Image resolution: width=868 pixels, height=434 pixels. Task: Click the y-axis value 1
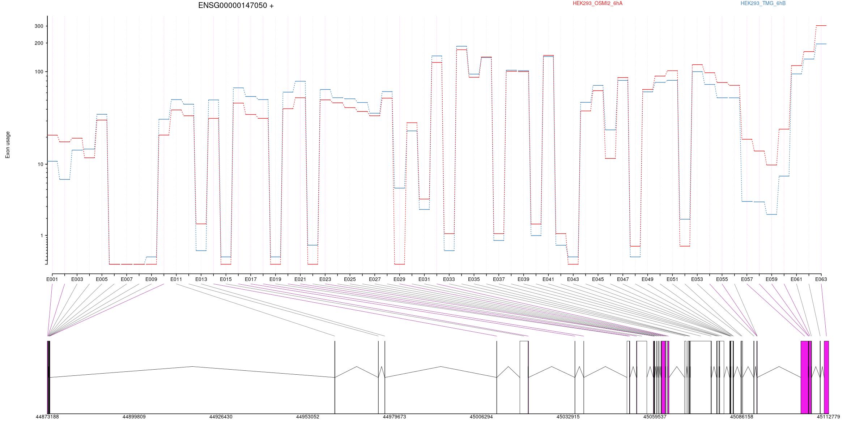(x=41, y=235)
